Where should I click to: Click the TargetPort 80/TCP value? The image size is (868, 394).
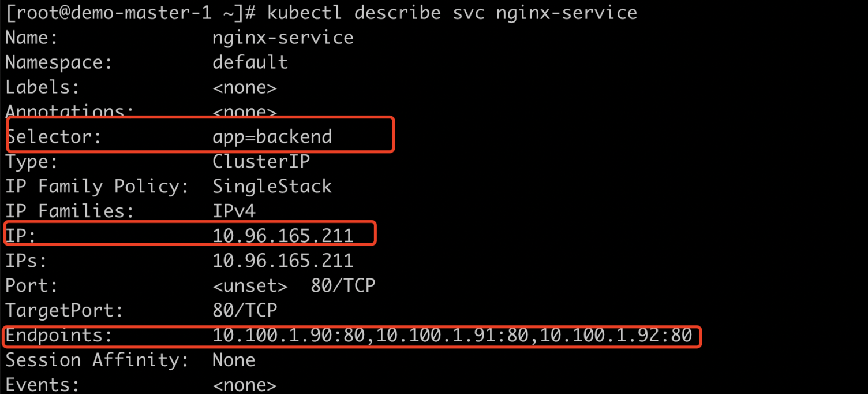245,310
